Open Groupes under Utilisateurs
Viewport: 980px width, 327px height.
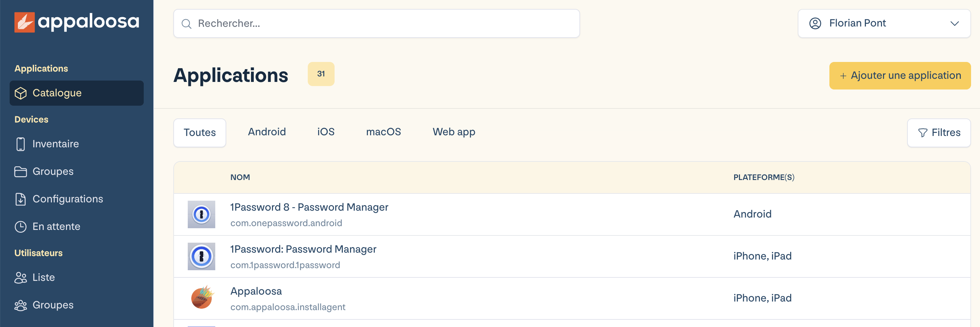click(76, 306)
